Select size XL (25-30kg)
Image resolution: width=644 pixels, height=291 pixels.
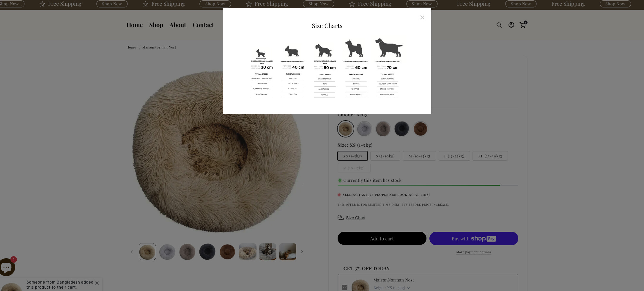coord(490,156)
